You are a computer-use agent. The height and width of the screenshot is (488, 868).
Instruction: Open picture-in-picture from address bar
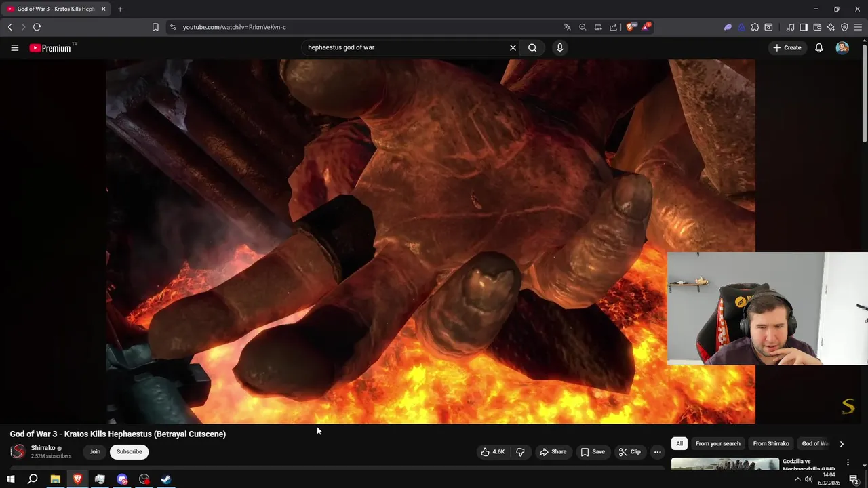[598, 27]
